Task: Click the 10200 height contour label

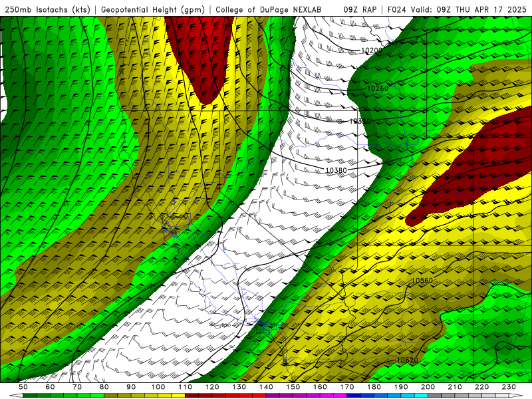Action: pyautogui.click(x=372, y=51)
